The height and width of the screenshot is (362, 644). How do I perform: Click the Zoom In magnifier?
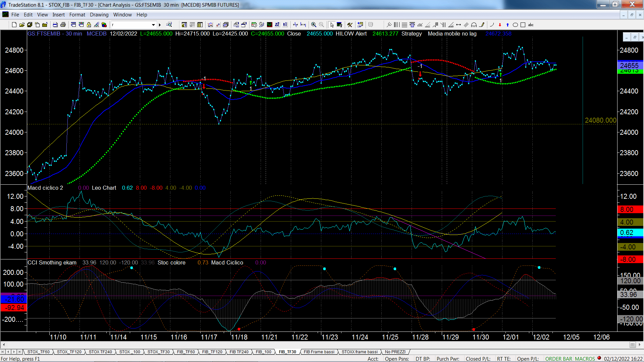click(x=314, y=25)
